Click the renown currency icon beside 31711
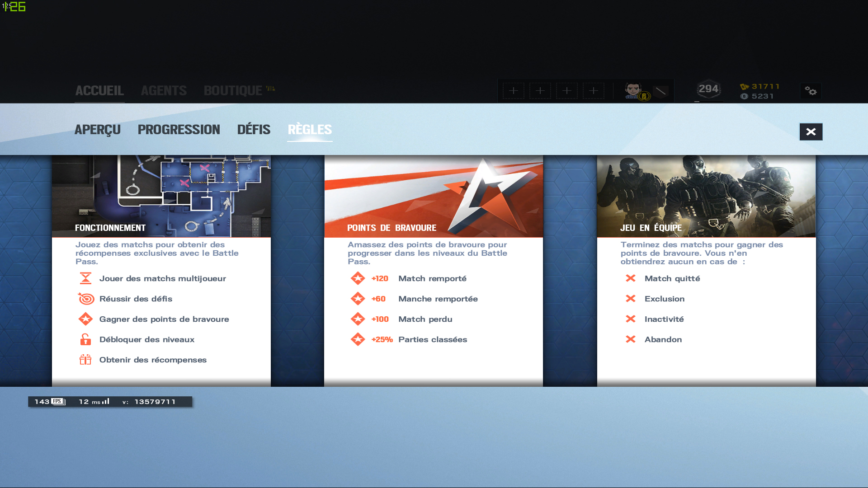Image resolution: width=868 pixels, height=488 pixels. pos(744,87)
